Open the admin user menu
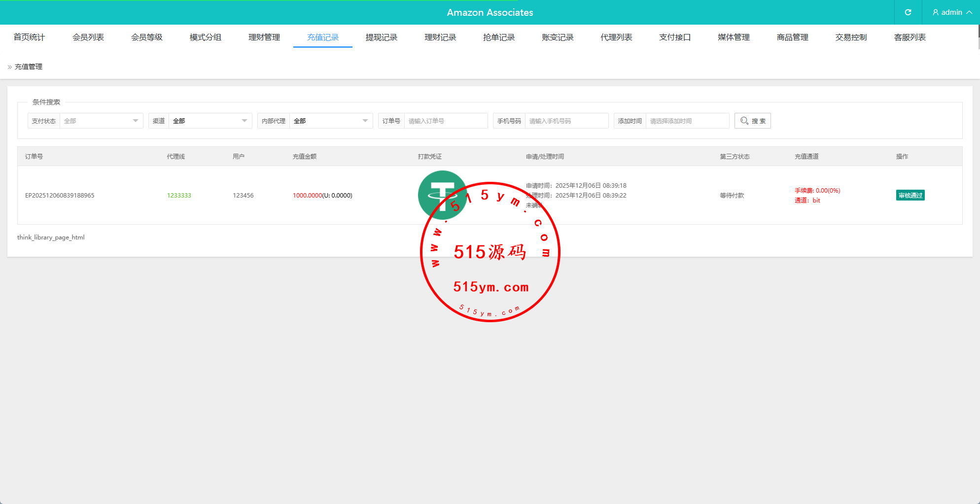The width and height of the screenshot is (980, 504). point(951,12)
